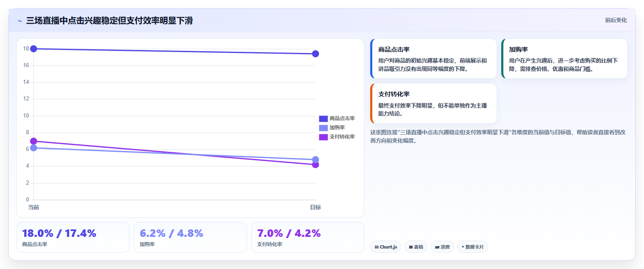Screen dimensions: 644x269
Task: Click the text 用户在产生兴趣后
Action: [x=531, y=61]
